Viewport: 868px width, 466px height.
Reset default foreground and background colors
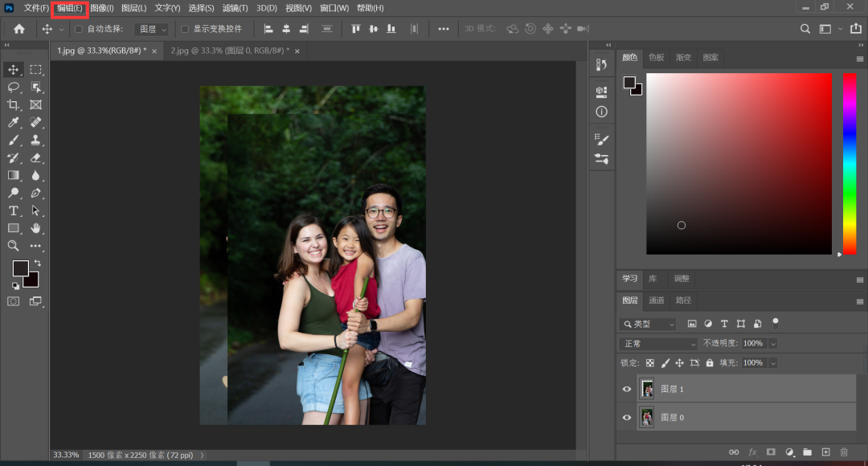coord(15,285)
